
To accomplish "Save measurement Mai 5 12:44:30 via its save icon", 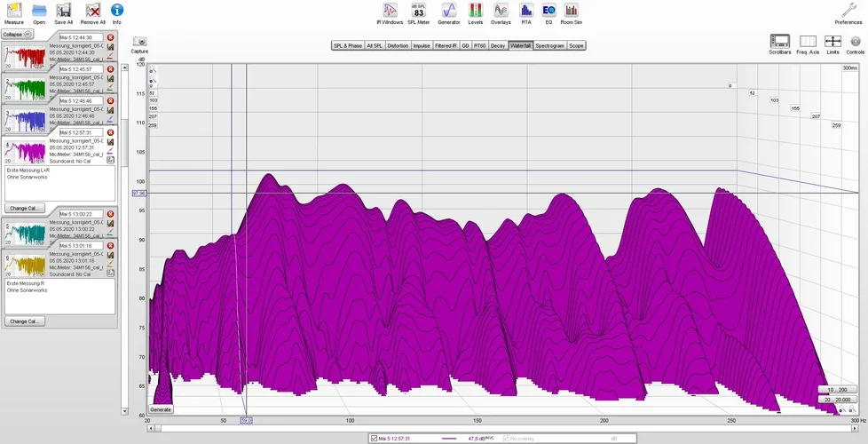I will (110, 47).
